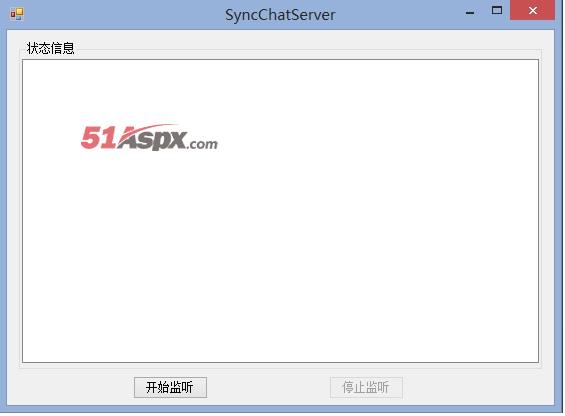Maximize the SyncChatServer window

tap(497, 10)
